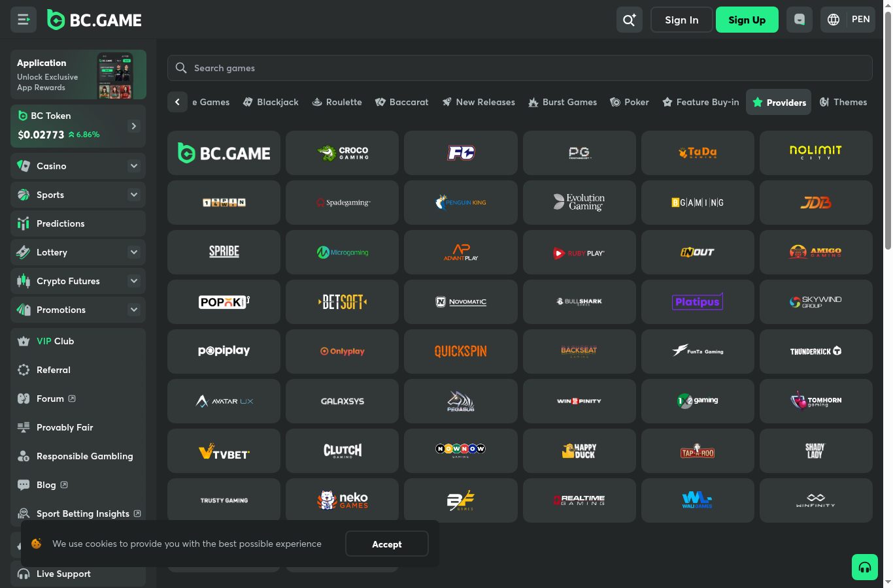Switch to the Themes tab

click(843, 102)
